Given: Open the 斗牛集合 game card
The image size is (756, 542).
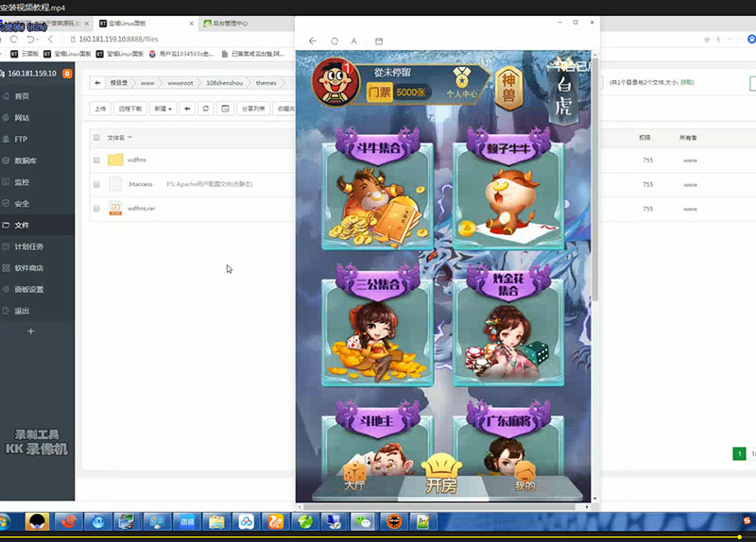Looking at the screenshot, I should pos(377,189).
